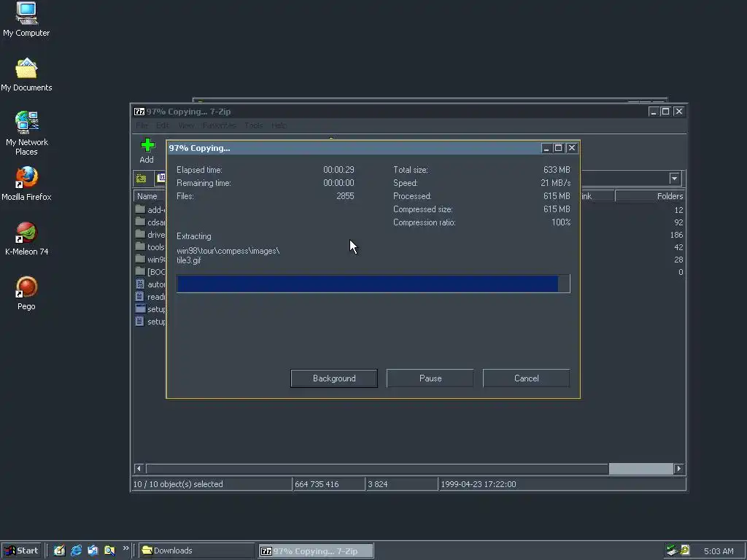
Task: Maximize the 97% Copying dialog
Action: coord(558,148)
